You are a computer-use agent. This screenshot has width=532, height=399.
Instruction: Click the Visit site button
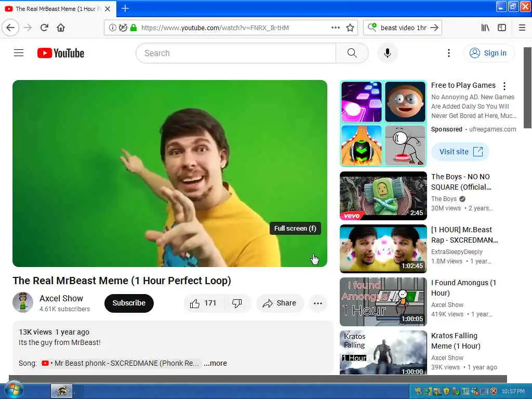460,152
